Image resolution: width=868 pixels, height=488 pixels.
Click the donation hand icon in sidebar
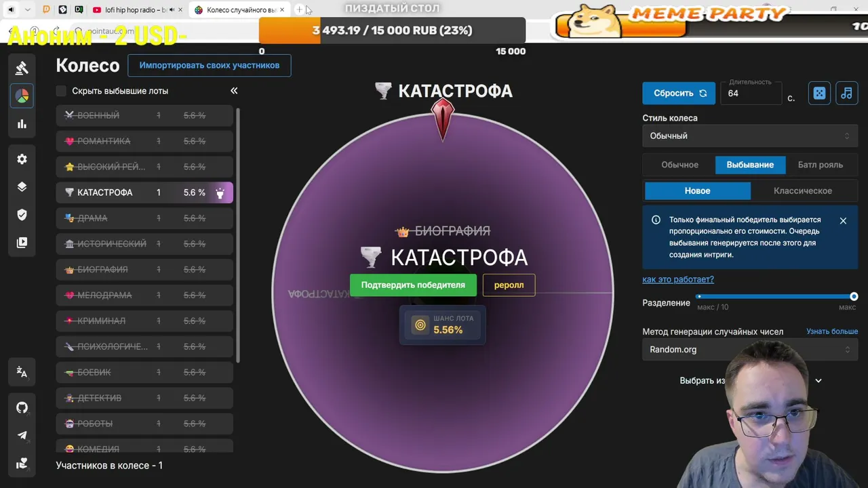[x=22, y=464]
